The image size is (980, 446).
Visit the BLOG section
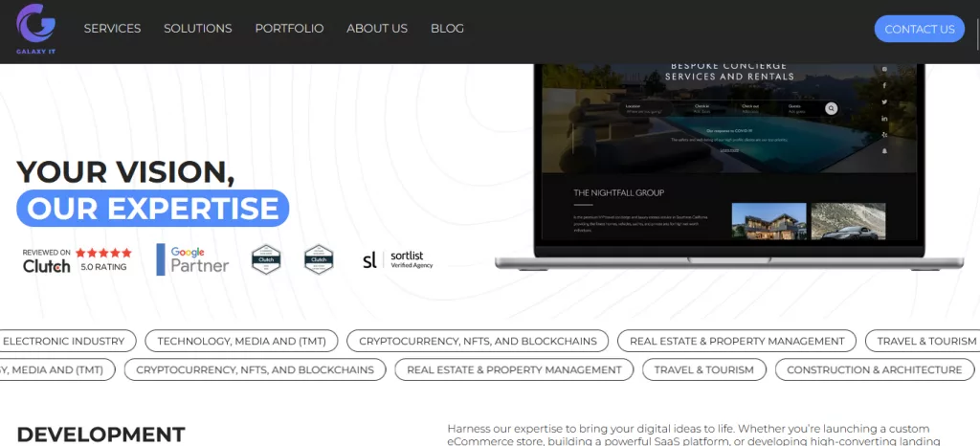click(x=448, y=29)
